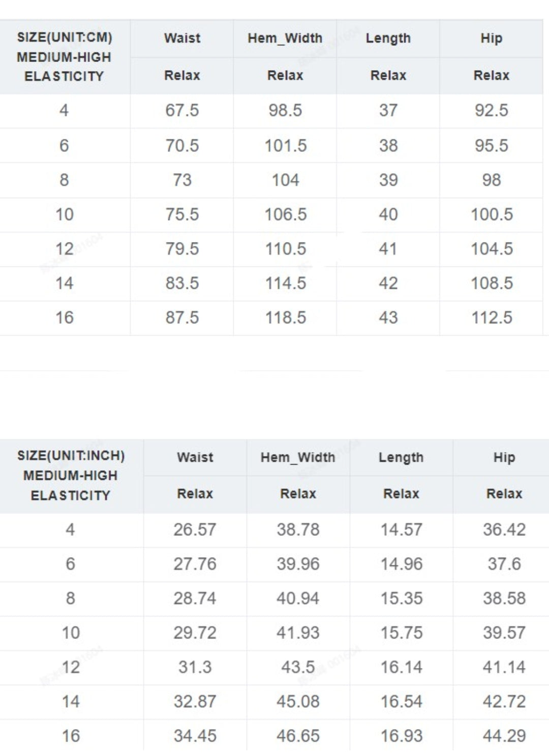Image resolution: width=549 pixels, height=756 pixels.
Task: Select waist value 67.5 for size 4
Action: click(182, 110)
